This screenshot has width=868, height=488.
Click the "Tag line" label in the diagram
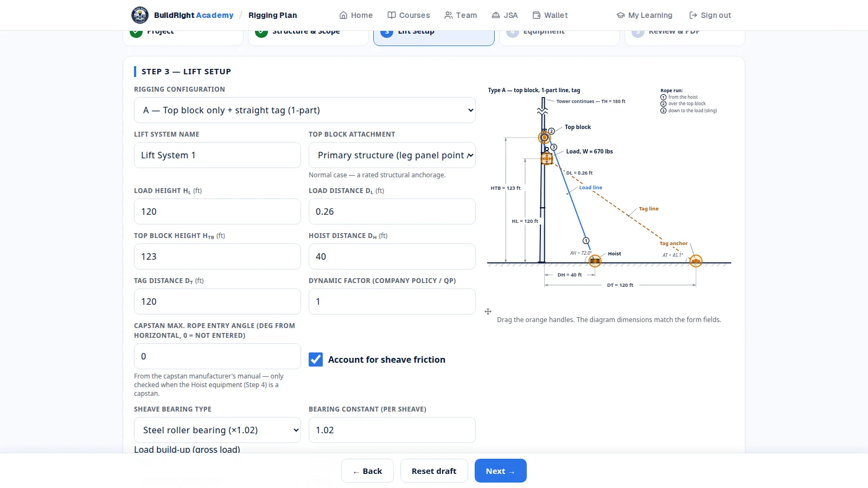point(649,209)
